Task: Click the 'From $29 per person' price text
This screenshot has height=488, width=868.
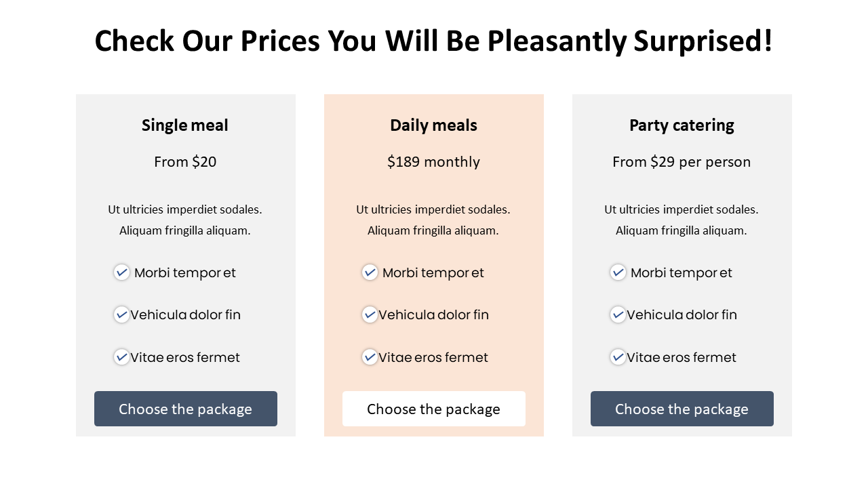Action: 682,162
